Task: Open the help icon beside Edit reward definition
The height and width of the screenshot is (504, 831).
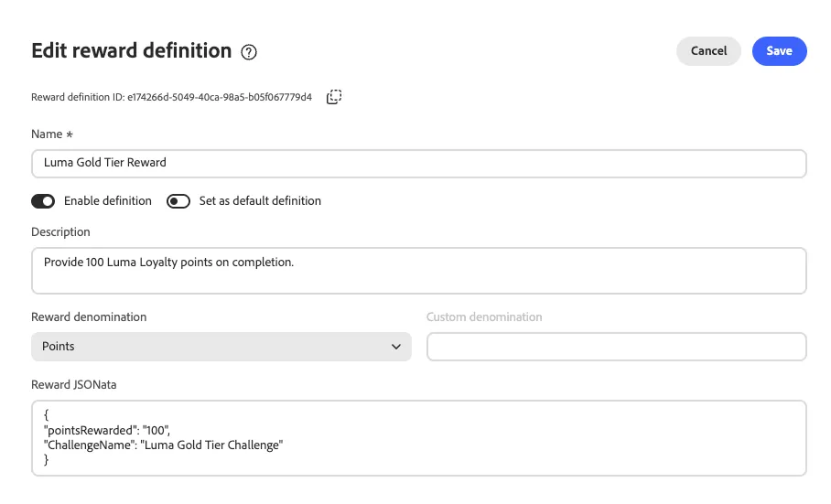Action: tap(249, 52)
